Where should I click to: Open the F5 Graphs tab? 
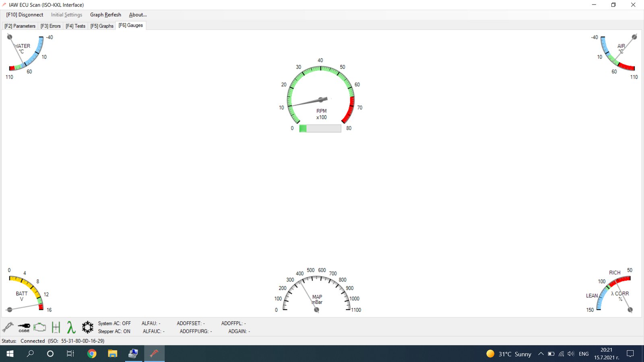pos(102,26)
